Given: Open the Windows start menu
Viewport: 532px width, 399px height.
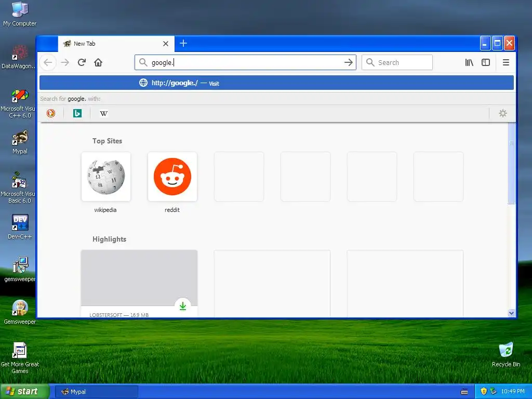Looking at the screenshot, I should point(24,391).
